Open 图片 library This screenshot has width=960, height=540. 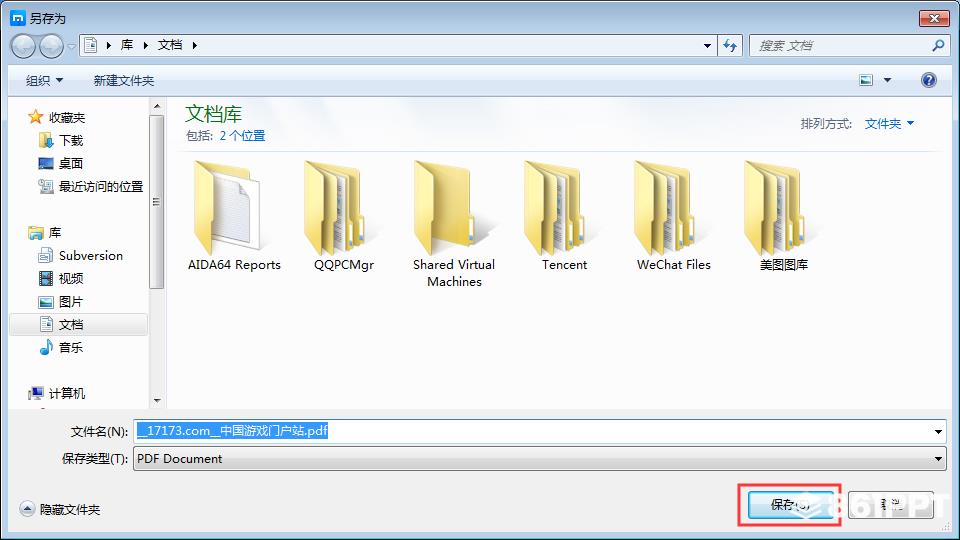[x=61, y=302]
